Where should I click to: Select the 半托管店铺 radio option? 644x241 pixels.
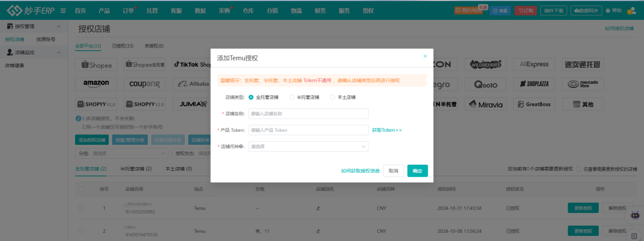tap(292, 97)
